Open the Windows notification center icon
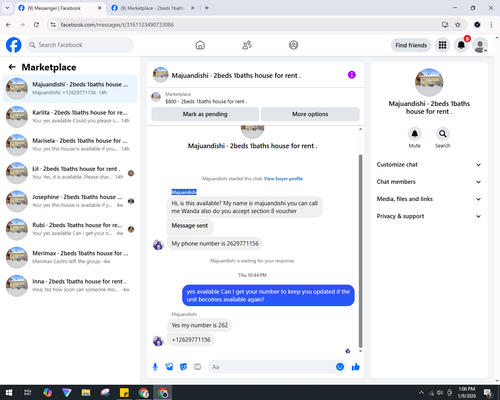 click(x=489, y=393)
